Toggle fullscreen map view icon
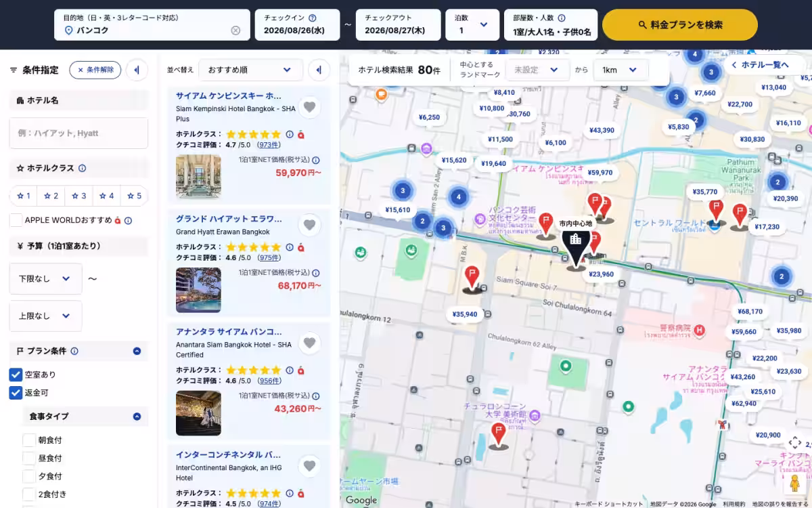812x508 pixels. click(795, 442)
